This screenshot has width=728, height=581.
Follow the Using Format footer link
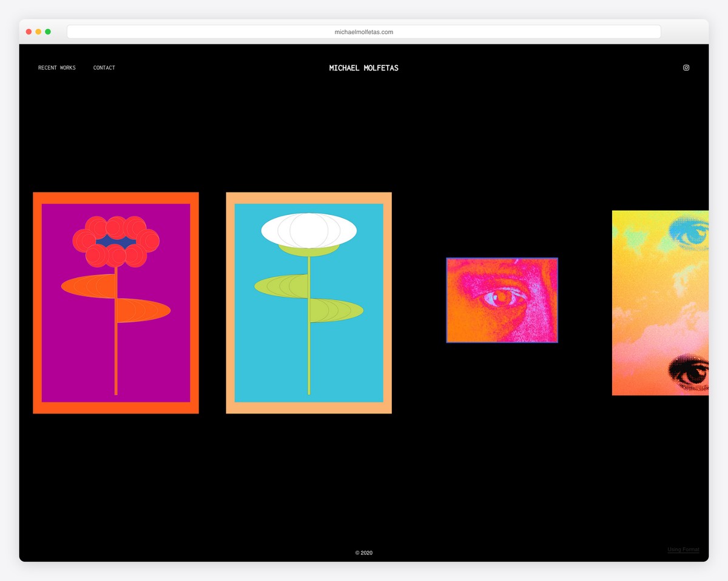[683, 549]
